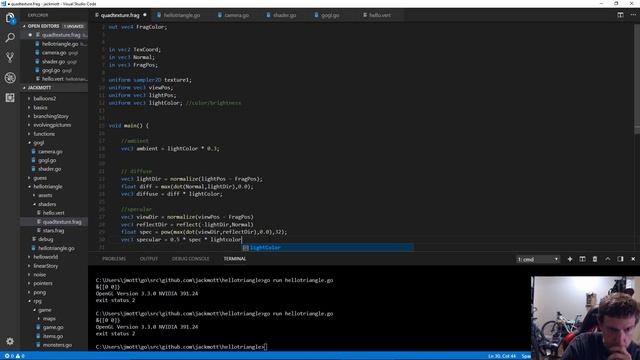Accept the lightColor autocomplete suggestion
Viewport: 640px width, 360px height.
pyautogui.click(x=327, y=248)
